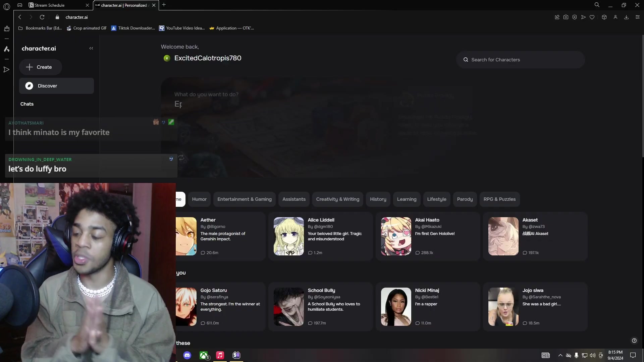The image size is (644, 362).
Task: Select the Creativity & Writing category tab
Action: coord(337,199)
